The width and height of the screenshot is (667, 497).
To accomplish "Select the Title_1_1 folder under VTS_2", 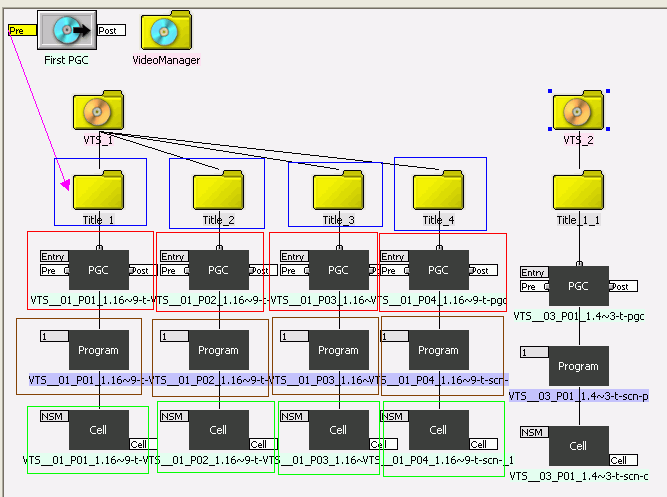I will [x=579, y=190].
